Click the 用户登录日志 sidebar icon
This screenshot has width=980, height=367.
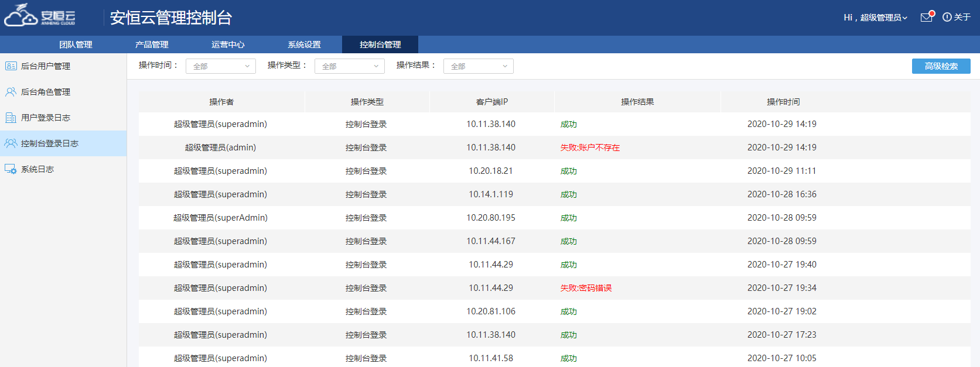pyautogui.click(x=11, y=118)
